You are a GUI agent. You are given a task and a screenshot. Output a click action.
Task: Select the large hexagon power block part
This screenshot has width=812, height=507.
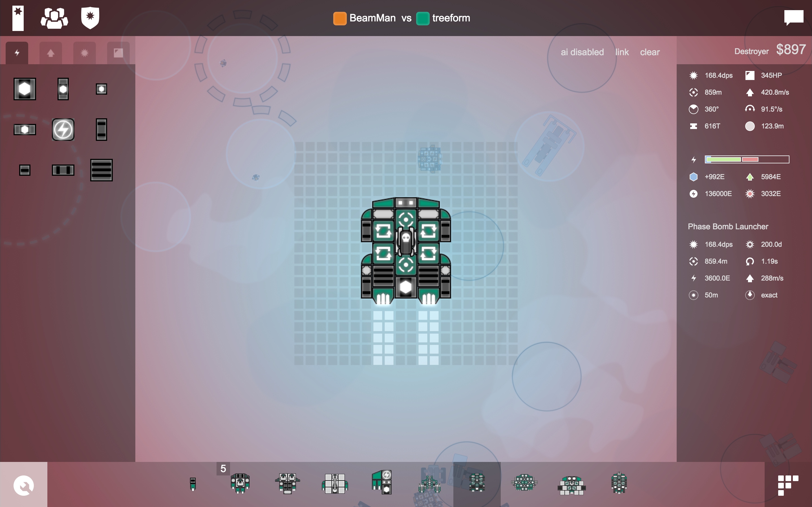pos(25,89)
